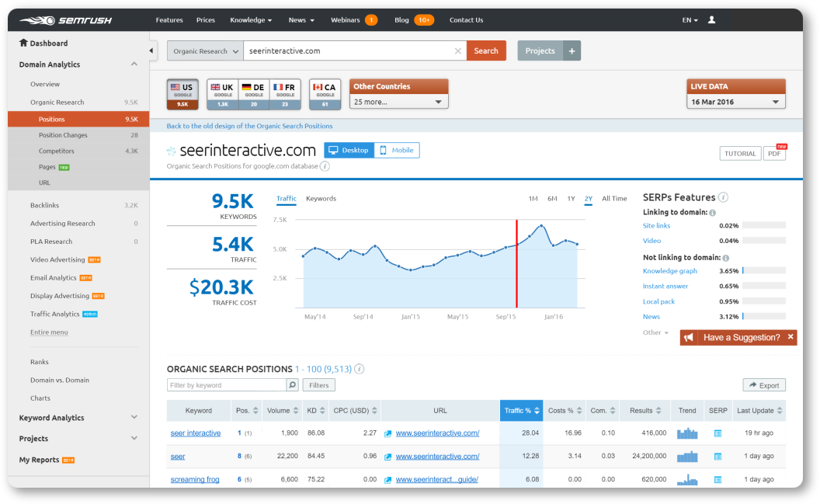Clear the domain search field
Viewport: 820px width, 504px height.
click(x=457, y=50)
